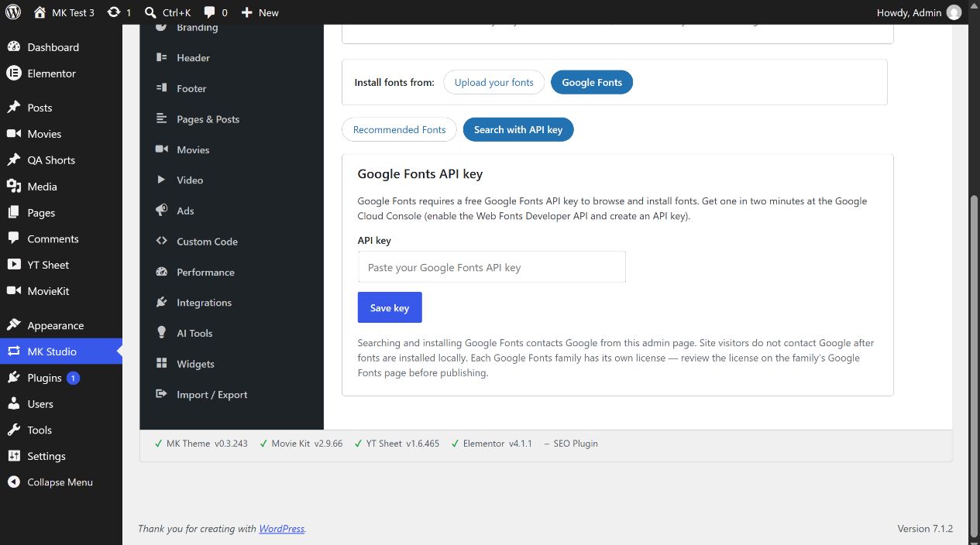Screen dimensions: 980x545
Task: Click the Movies camera icon in WordPress sidebar
Action: tap(13, 134)
